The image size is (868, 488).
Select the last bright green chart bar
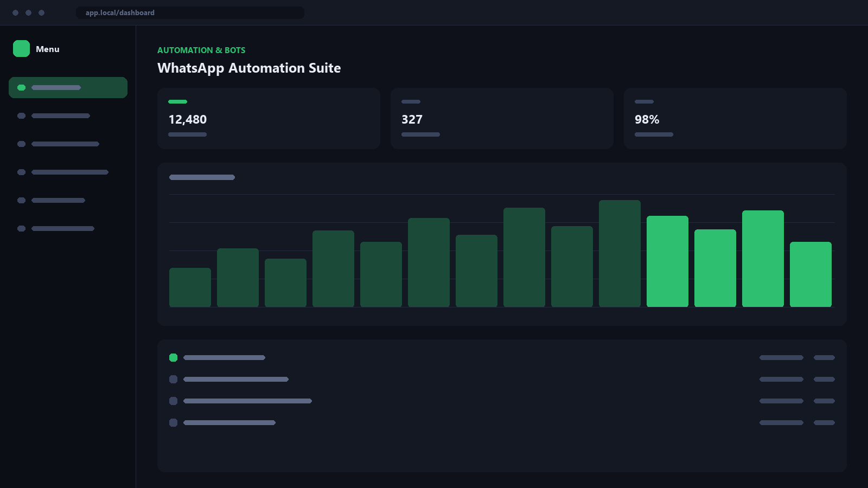(x=810, y=274)
